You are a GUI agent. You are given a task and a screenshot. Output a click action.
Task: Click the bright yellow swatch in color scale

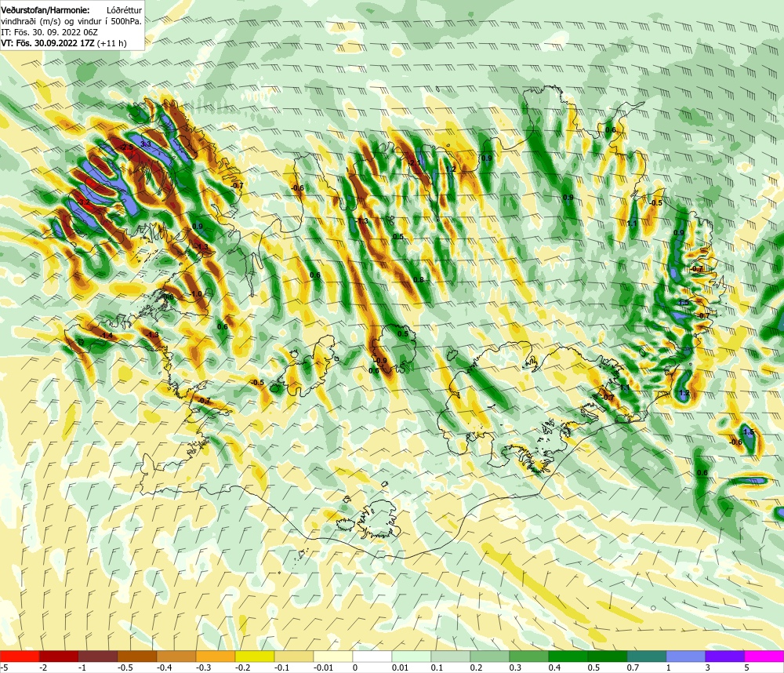(255, 656)
